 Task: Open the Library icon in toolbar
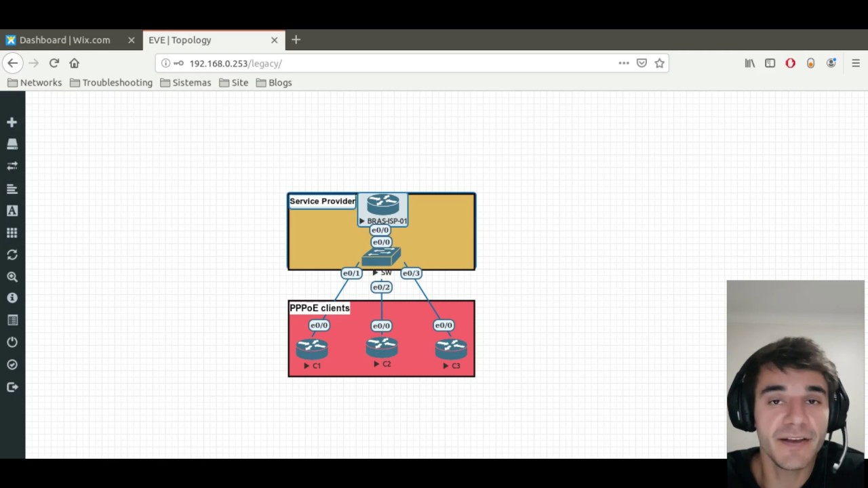(x=750, y=63)
